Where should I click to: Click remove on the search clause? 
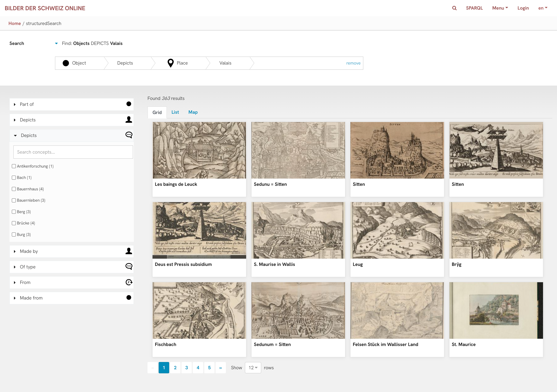(353, 63)
